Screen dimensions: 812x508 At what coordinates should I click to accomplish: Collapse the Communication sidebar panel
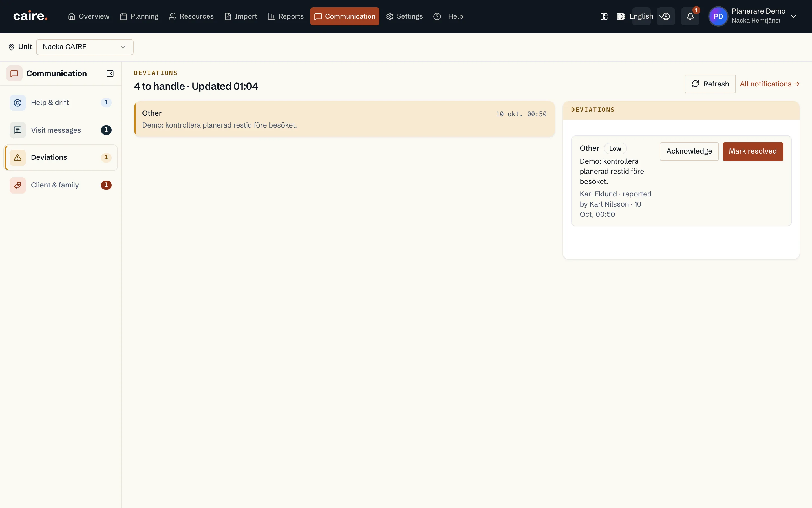coord(110,73)
